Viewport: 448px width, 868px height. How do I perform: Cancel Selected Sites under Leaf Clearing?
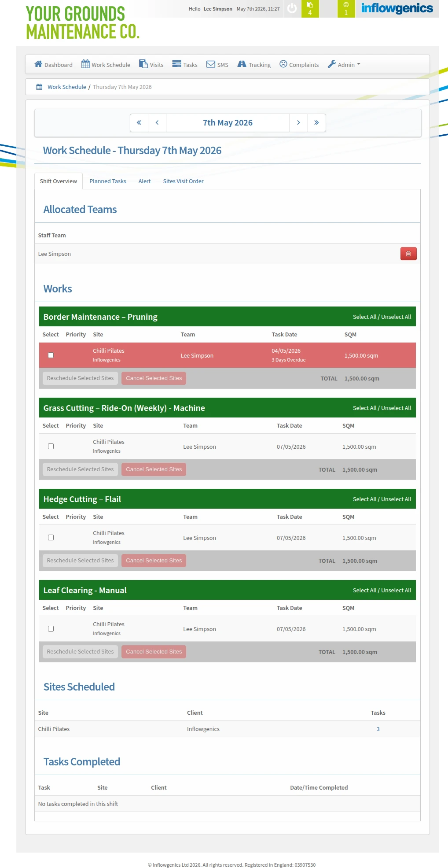[154, 652]
